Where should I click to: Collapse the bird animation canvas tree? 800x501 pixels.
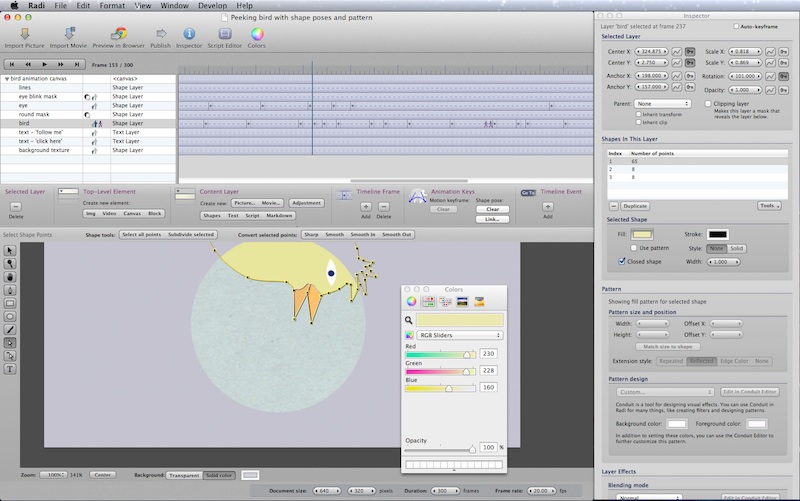coord(6,78)
